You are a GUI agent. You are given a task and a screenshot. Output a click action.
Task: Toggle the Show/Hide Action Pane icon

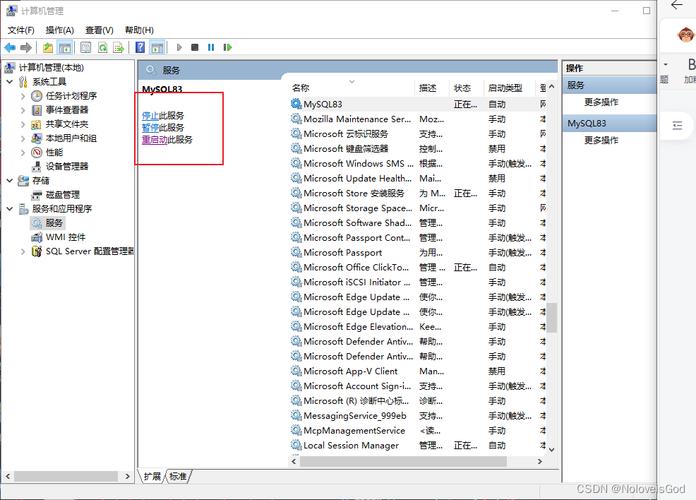157,47
